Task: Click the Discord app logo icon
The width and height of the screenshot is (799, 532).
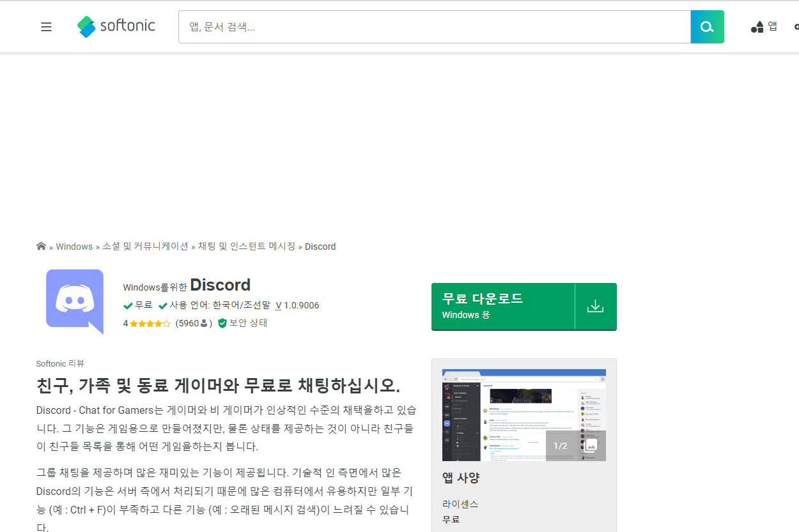Action: 75,301
